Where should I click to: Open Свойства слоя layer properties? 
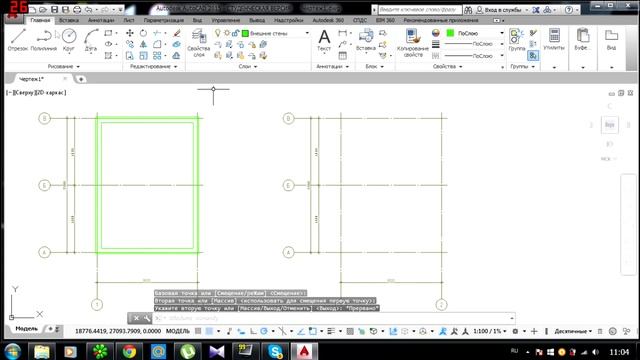(x=199, y=42)
